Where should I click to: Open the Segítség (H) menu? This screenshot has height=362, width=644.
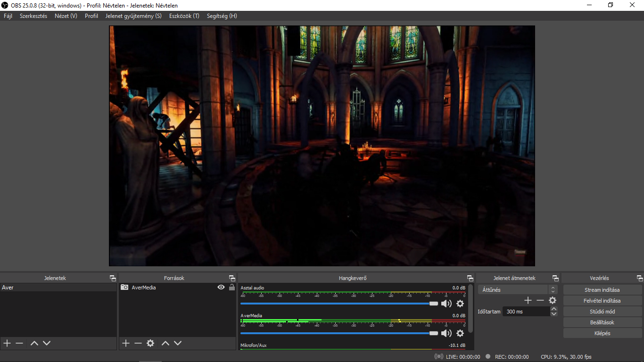222,16
